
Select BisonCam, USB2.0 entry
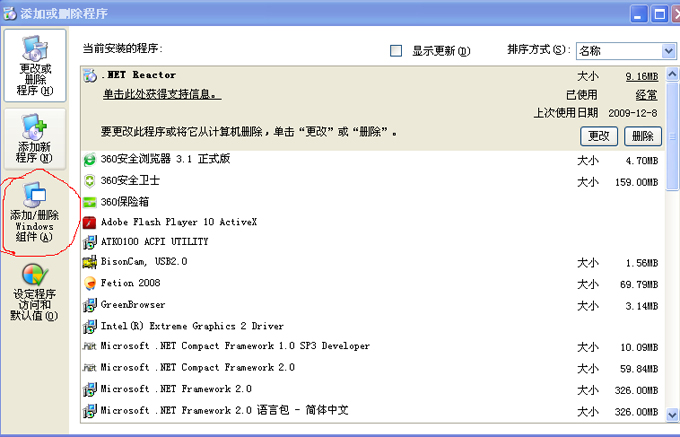[x=373, y=262]
